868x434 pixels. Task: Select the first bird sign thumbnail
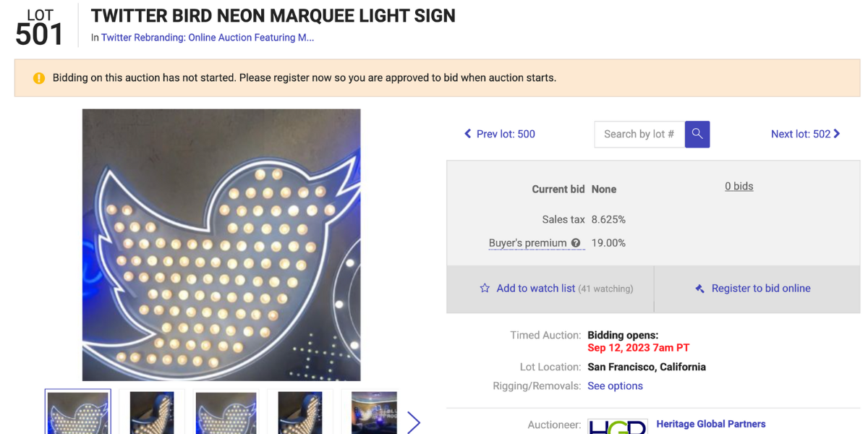click(78, 412)
